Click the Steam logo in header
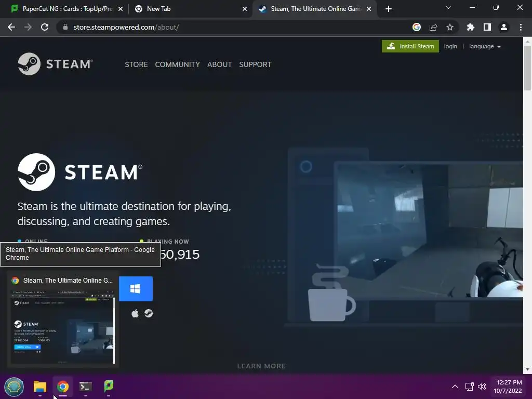Image resolution: width=532 pixels, height=399 pixels. click(55, 64)
